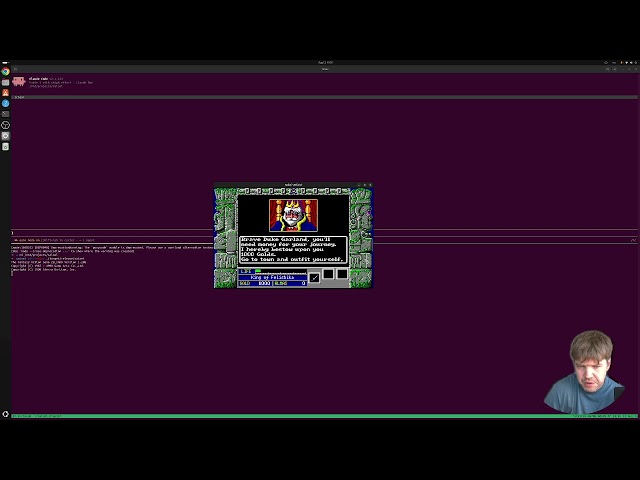Select the middle empty inventory slot
The width and height of the screenshot is (640, 480).
(328, 274)
